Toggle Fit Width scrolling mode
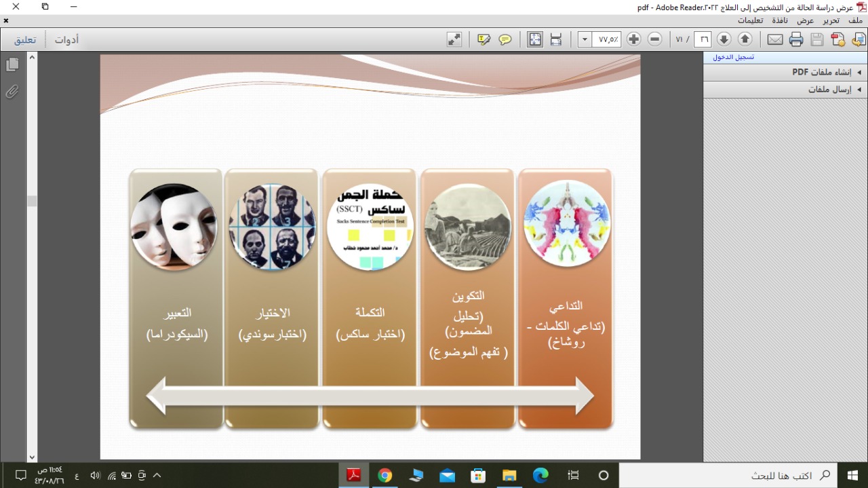 tap(556, 39)
